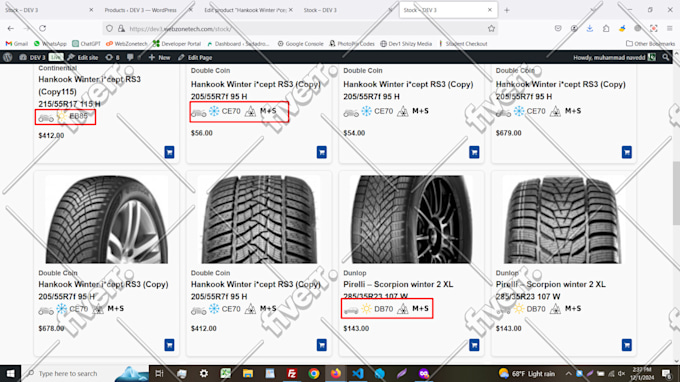Screen dimensions: 680x382
Task: Open the $412.00 Double Coin tire image
Action: click(259, 219)
